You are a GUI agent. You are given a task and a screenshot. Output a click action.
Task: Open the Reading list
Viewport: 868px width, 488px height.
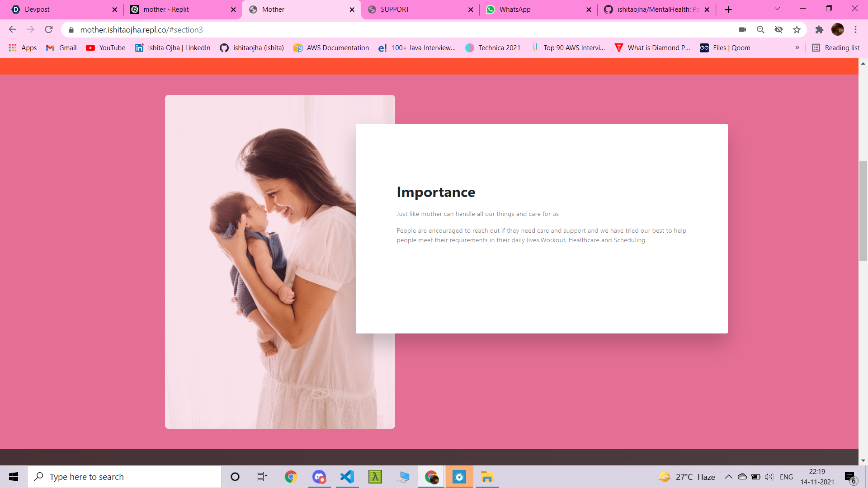(x=835, y=48)
